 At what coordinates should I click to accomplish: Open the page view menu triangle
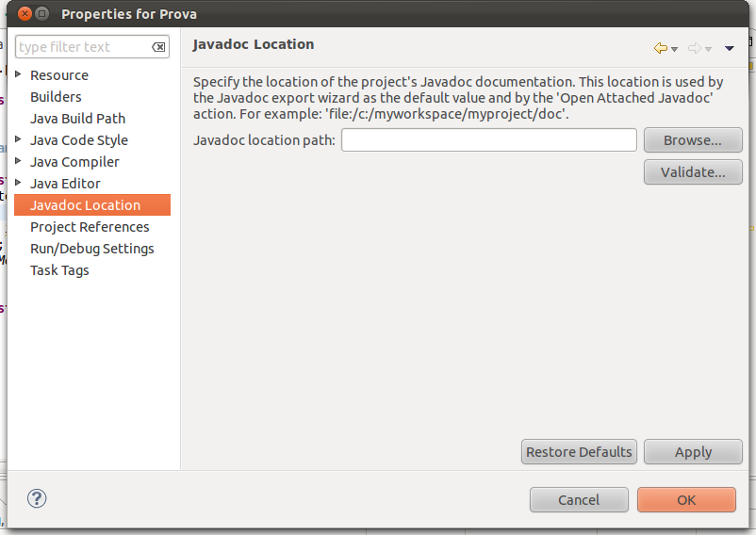(730, 49)
